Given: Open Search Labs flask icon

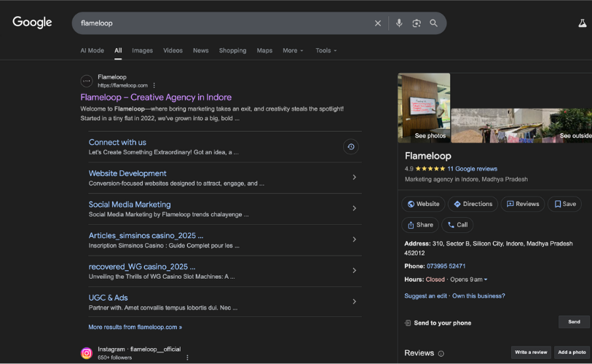Looking at the screenshot, I should (582, 23).
